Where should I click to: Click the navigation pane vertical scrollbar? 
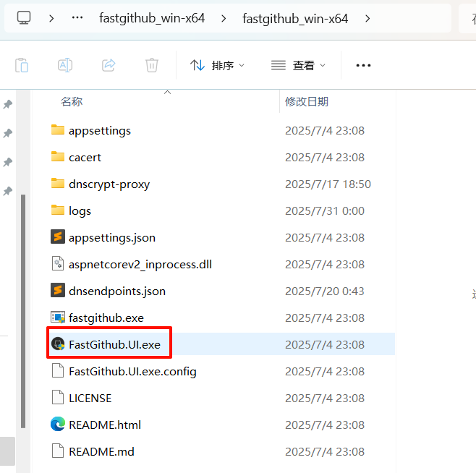(24, 311)
